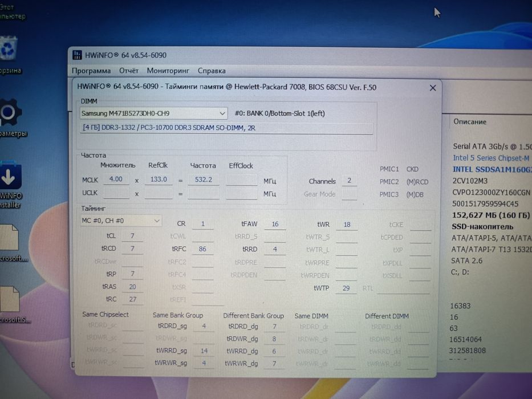The image size is (532, 399).
Task: Click the tRDRD_sg value 4 field
Action: tap(204, 326)
